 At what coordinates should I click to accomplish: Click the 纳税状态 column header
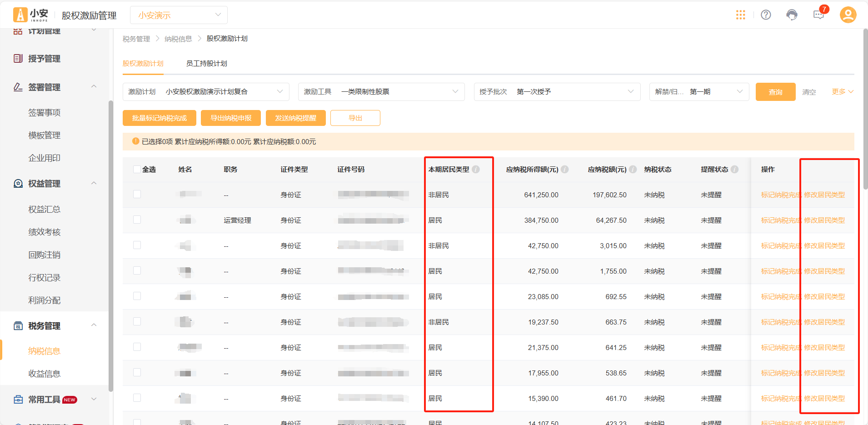(658, 170)
